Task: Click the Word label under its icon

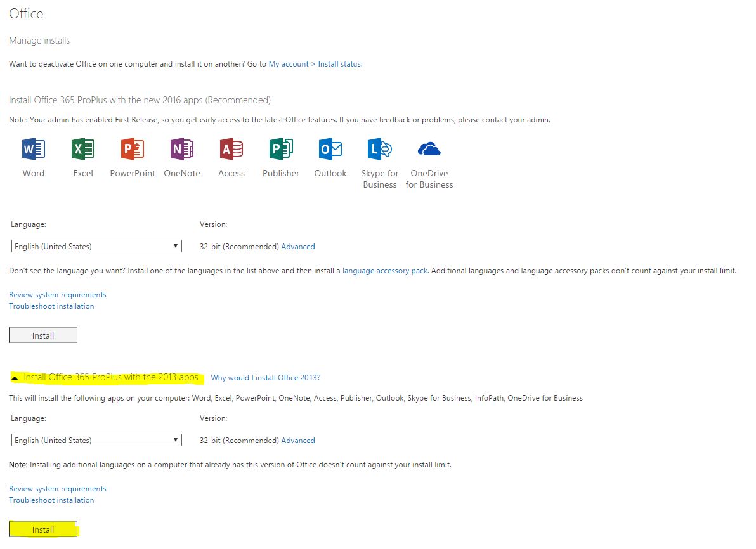Action: [x=33, y=173]
